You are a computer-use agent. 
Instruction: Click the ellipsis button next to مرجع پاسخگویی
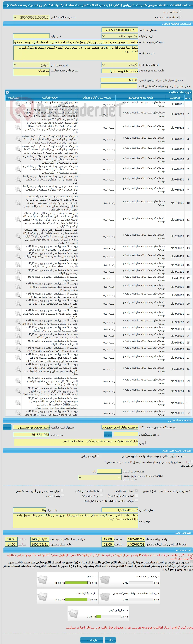coord(108,434)
